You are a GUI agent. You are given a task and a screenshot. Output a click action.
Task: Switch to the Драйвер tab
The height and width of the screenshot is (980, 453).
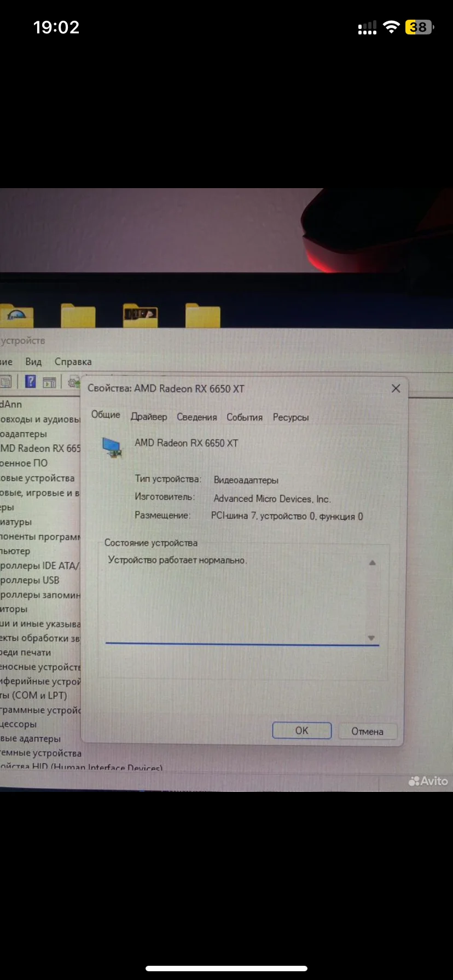tap(149, 417)
